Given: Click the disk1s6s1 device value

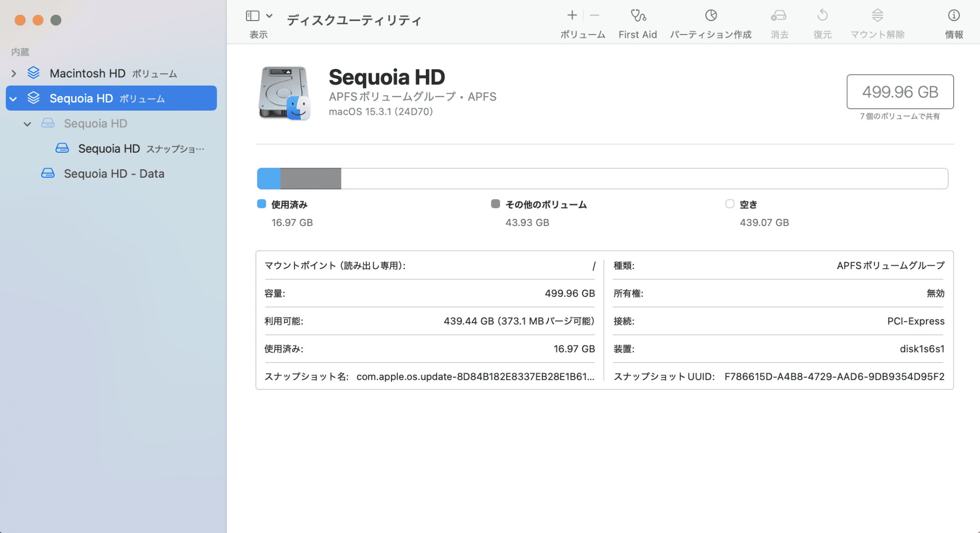Looking at the screenshot, I should coord(922,349).
